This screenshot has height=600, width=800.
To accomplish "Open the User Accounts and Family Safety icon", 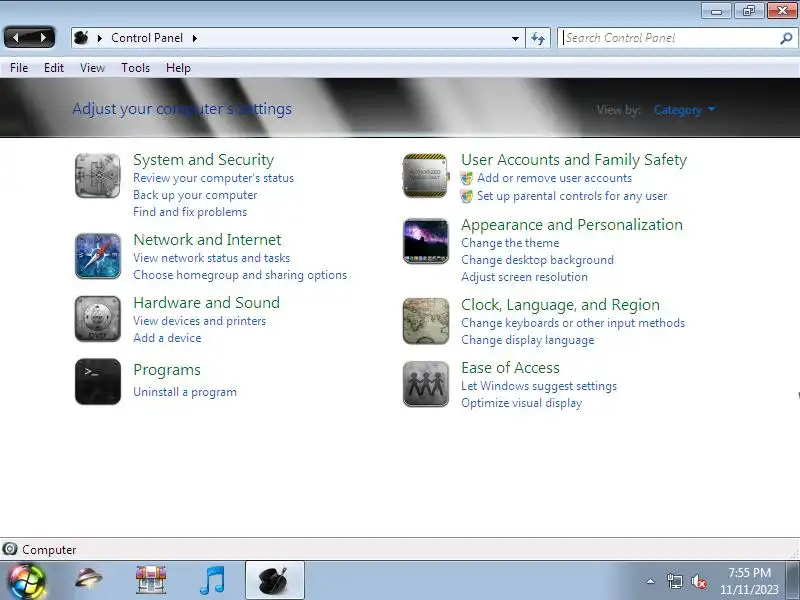I will [426, 176].
